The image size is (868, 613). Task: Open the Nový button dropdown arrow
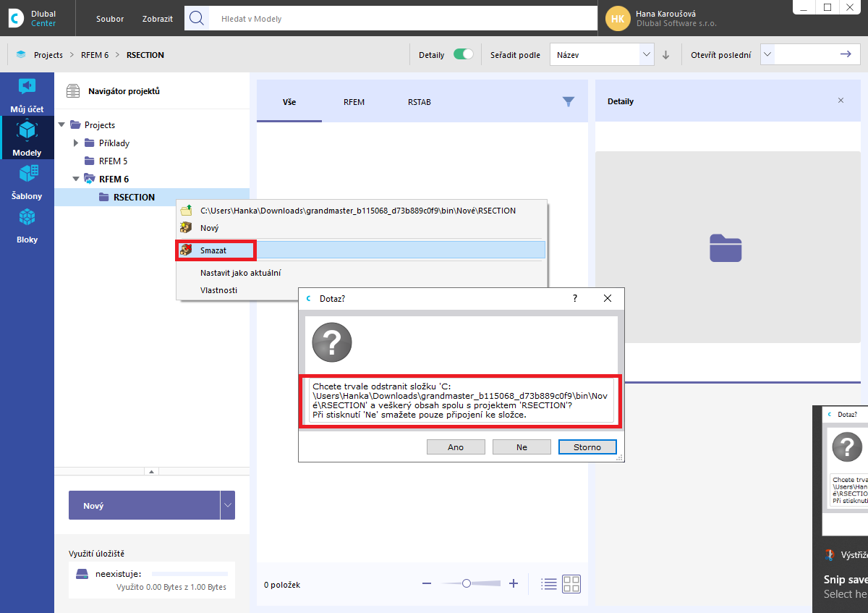[228, 505]
